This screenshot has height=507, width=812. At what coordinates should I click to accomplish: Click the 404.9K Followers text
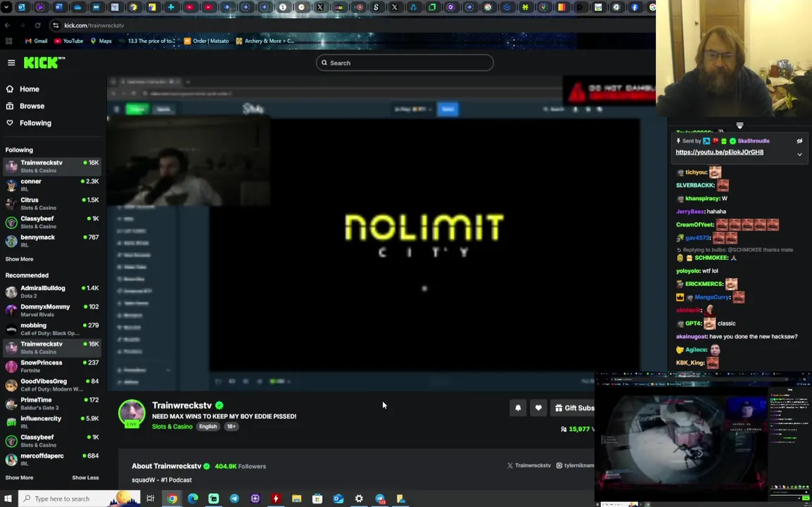point(240,466)
